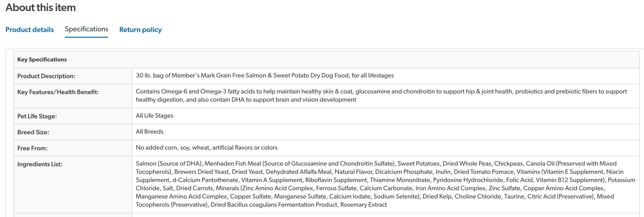Switch to the Return policy tab

click(x=140, y=30)
